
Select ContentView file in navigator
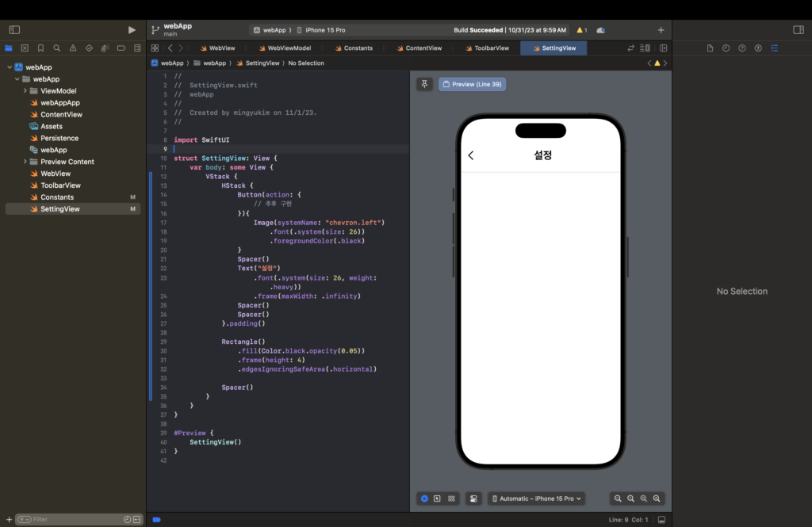(x=61, y=115)
